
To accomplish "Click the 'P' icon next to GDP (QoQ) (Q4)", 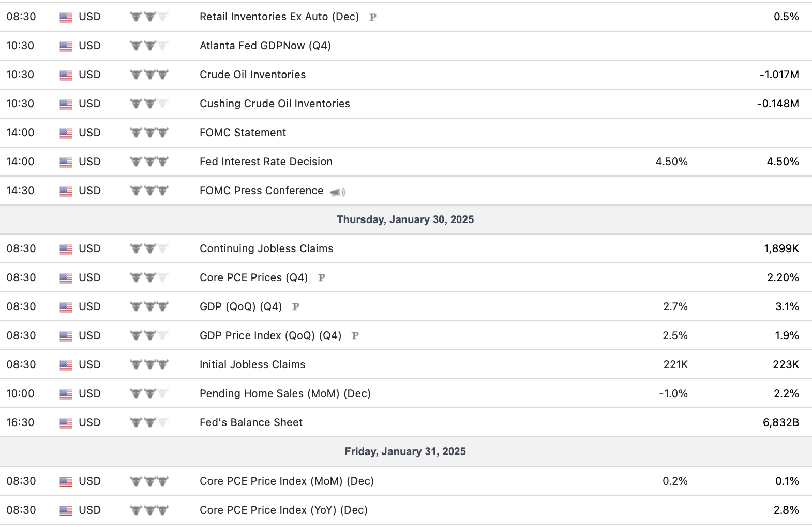I will [295, 307].
